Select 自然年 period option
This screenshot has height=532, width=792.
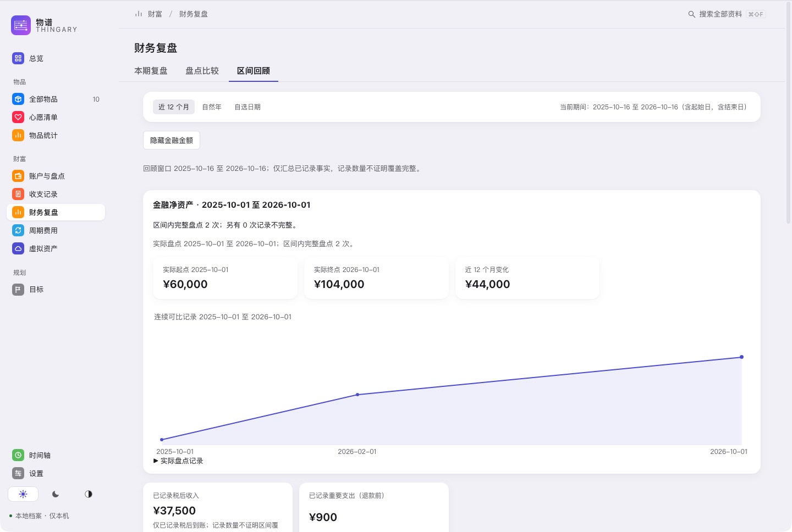(212, 107)
